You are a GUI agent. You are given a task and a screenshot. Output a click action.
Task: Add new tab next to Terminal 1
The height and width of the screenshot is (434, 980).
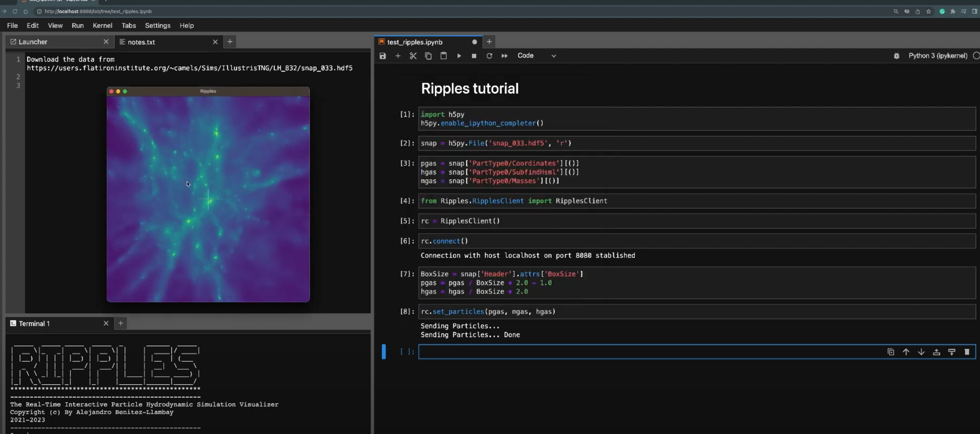pos(120,324)
